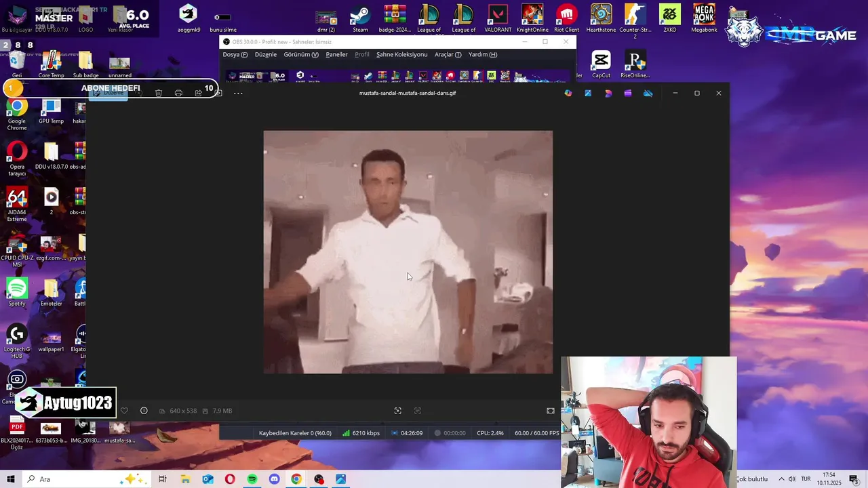The width and height of the screenshot is (868, 488).
Task: Select BLX2024017 PDF file on desktop
Action: tap(17, 434)
